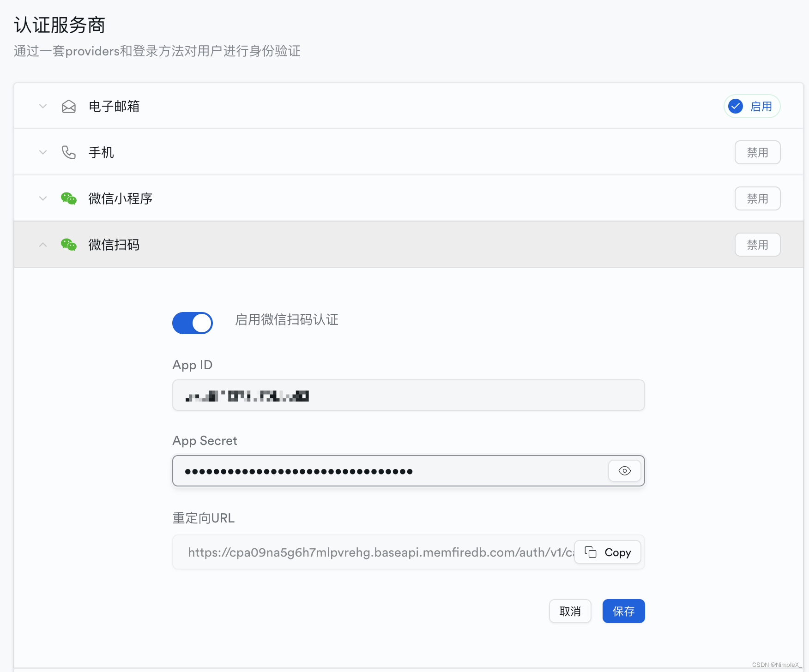Reveal App Secret with the eye icon
809x672 pixels.
625,471
